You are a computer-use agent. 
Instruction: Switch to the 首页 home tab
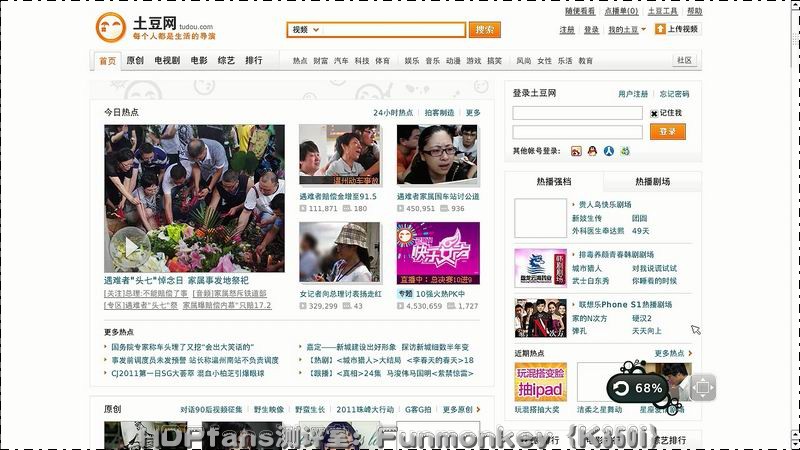click(x=108, y=61)
